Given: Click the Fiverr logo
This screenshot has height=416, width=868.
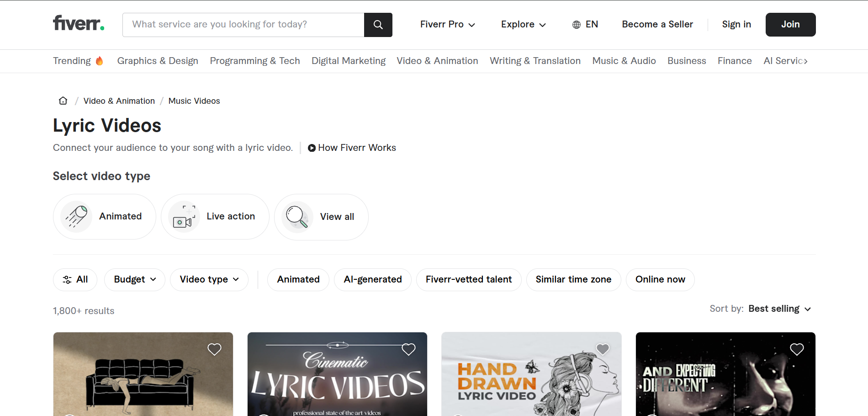Looking at the screenshot, I should (x=79, y=23).
